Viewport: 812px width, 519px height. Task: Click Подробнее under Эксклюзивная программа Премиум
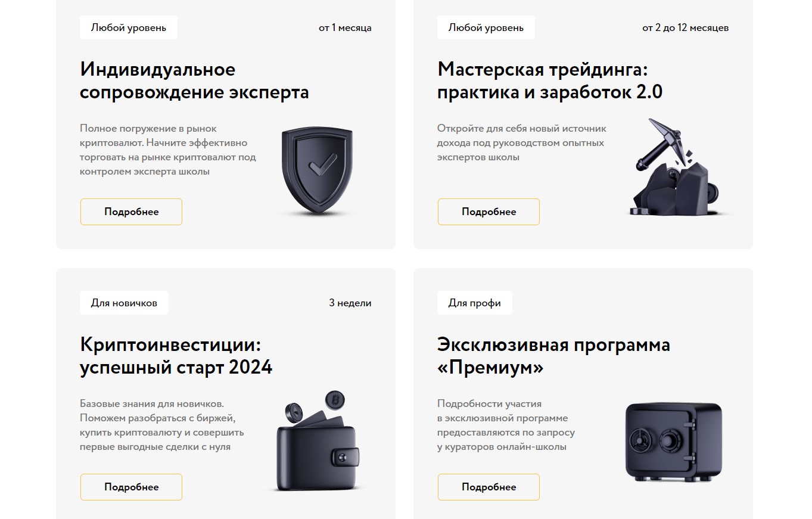pyautogui.click(x=489, y=487)
